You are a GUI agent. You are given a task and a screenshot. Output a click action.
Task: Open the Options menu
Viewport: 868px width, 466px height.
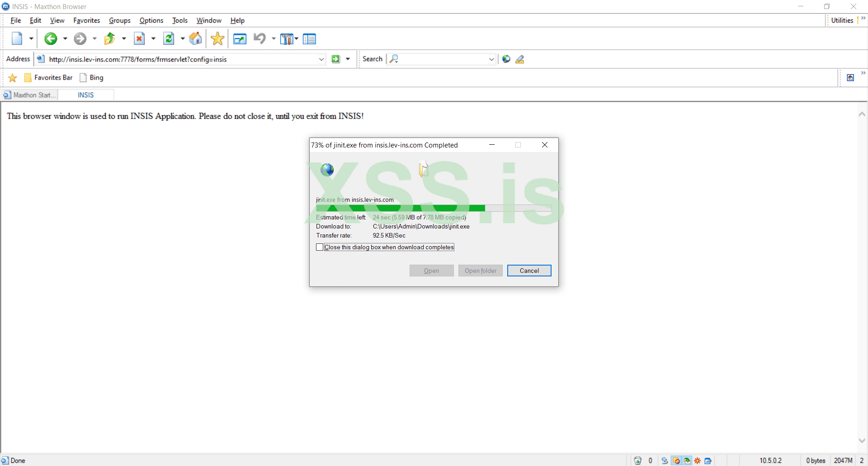pyautogui.click(x=151, y=20)
